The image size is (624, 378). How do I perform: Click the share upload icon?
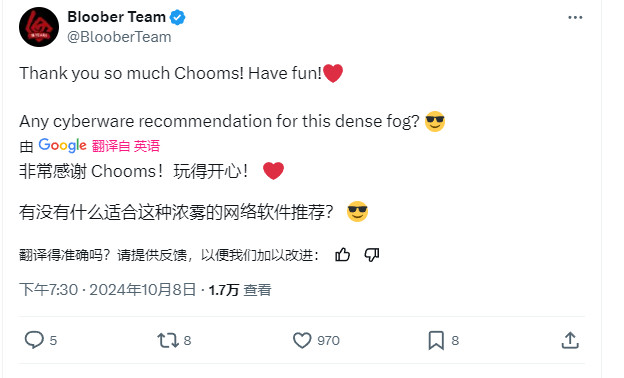pos(570,340)
